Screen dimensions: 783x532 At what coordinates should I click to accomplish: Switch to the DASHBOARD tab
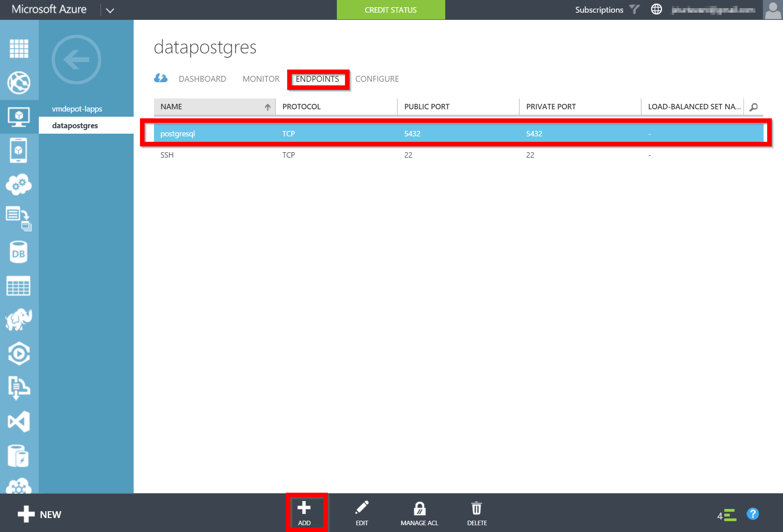202,79
